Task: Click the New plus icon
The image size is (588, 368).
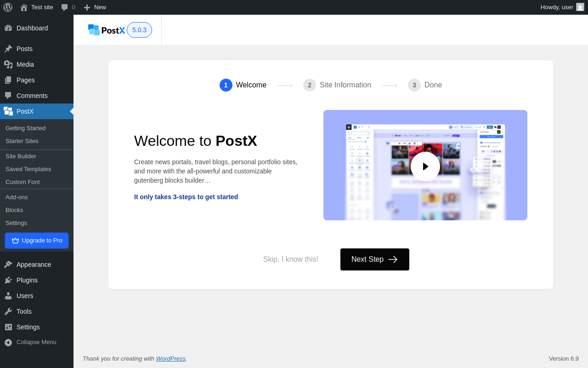Action: pyautogui.click(x=87, y=7)
